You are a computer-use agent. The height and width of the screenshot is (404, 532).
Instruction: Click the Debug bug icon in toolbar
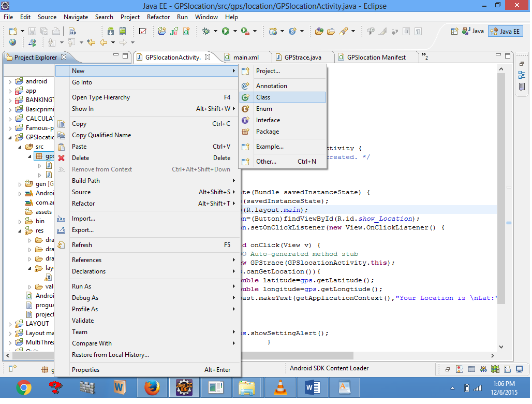206,31
